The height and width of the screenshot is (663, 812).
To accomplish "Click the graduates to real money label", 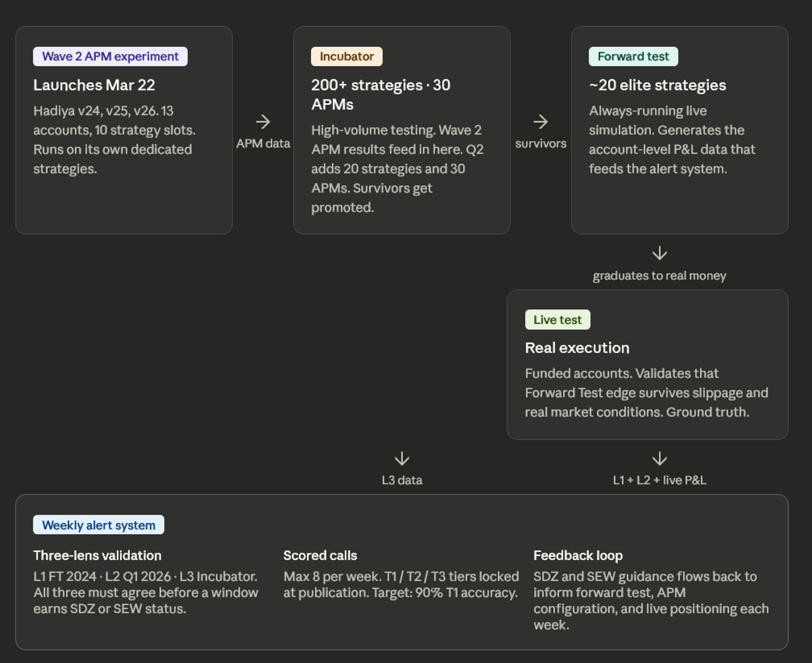I will 659,275.
